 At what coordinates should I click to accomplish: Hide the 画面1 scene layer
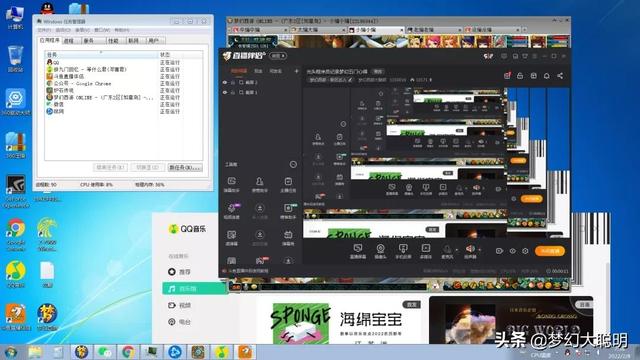(225, 92)
